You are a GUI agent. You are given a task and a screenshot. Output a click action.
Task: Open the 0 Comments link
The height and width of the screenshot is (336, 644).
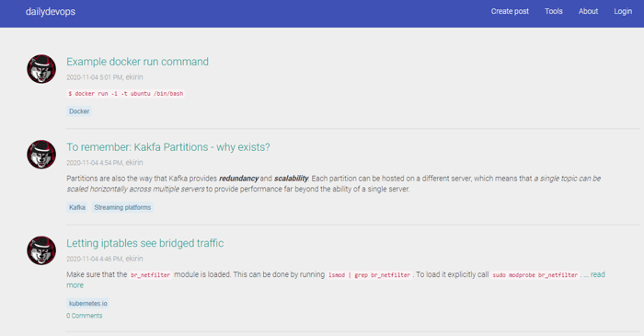pos(85,316)
